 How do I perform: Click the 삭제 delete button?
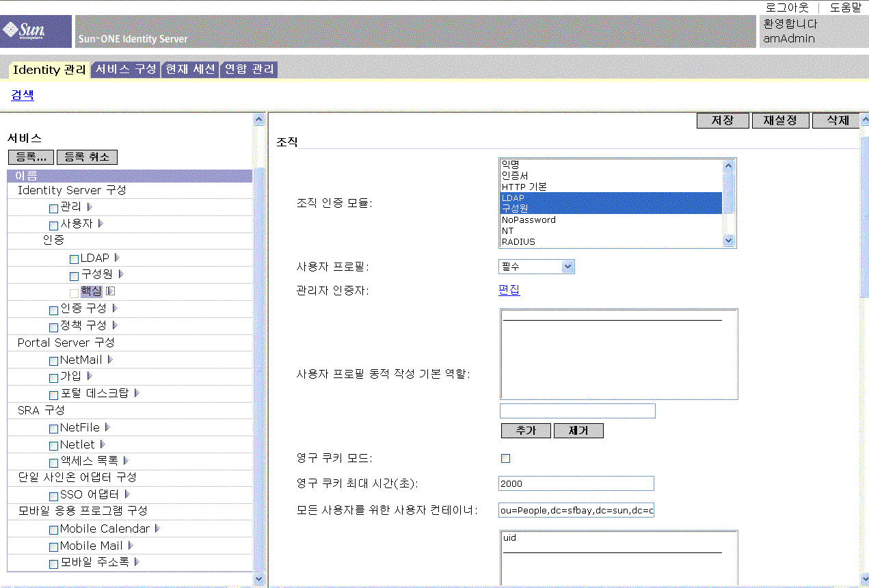click(838, 120)
